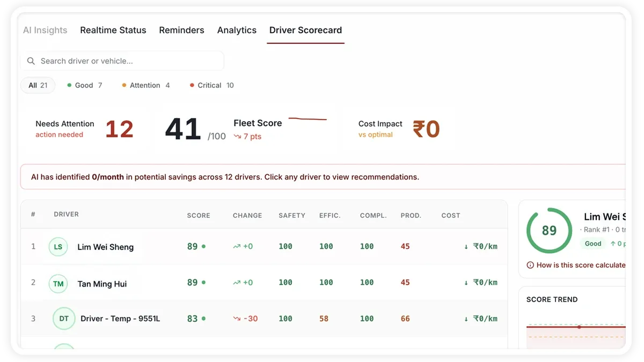Filter drivers by All 21

[x=38, y=85]
